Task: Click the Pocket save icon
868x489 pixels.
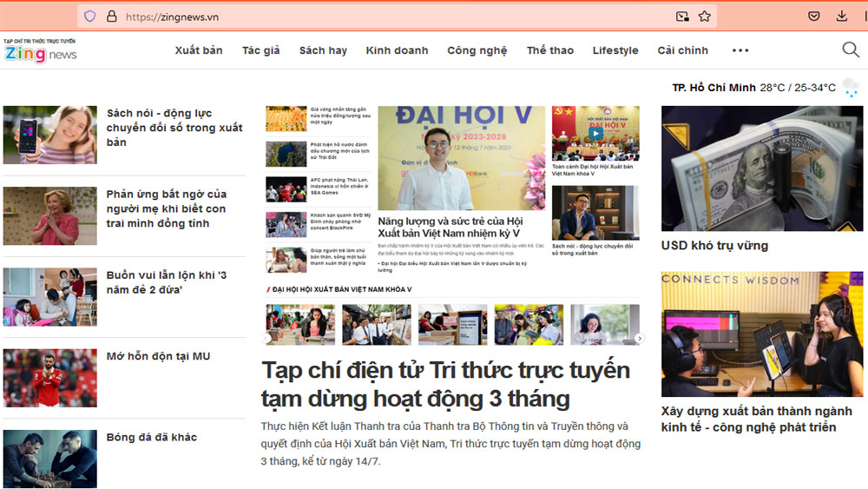Action: click(x=814, y=16)
